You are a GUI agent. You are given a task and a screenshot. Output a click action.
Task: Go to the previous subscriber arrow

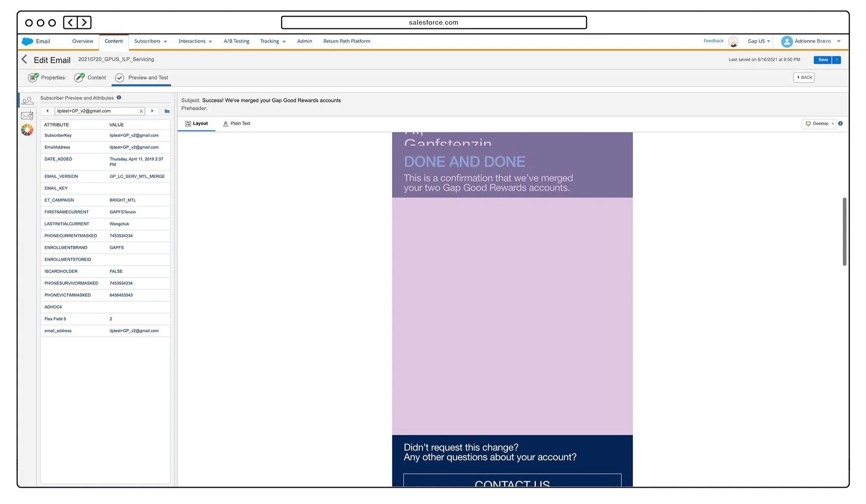(47, 111)
